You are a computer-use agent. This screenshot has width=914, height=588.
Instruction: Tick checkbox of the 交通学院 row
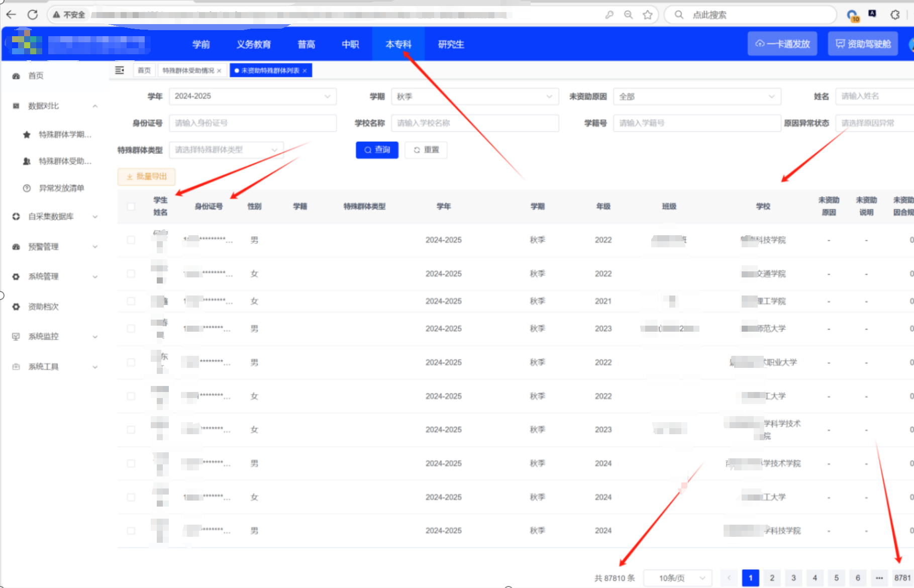pyautogui.click(x=131, y=274)
